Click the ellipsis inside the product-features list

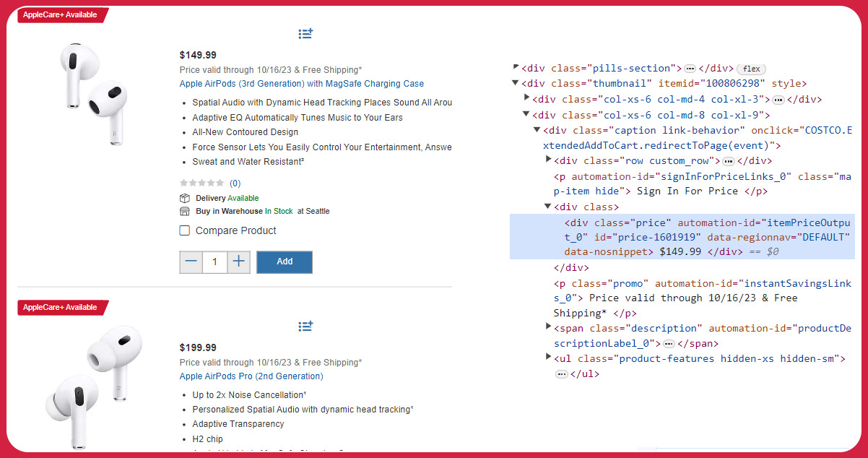[561, 373]
